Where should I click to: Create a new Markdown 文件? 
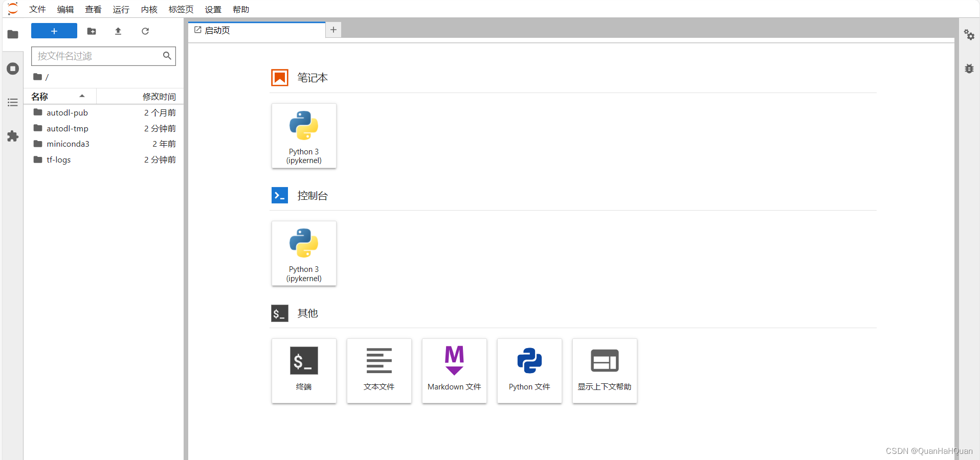(454, 371)
